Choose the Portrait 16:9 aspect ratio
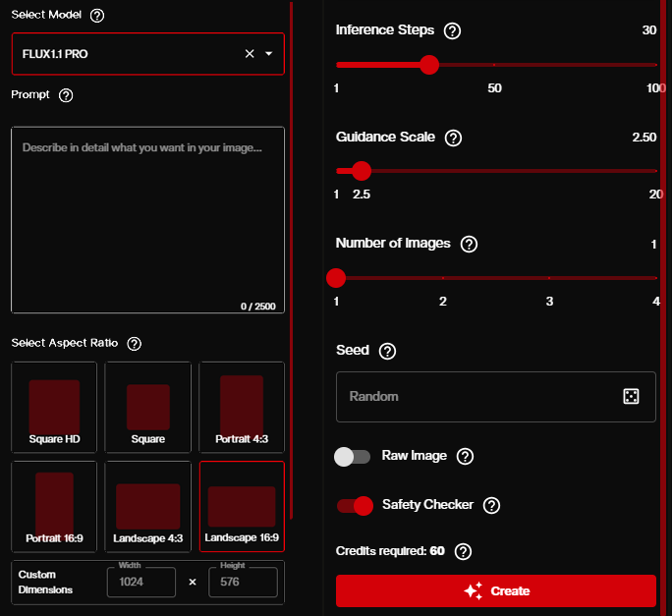 (54, 506)
